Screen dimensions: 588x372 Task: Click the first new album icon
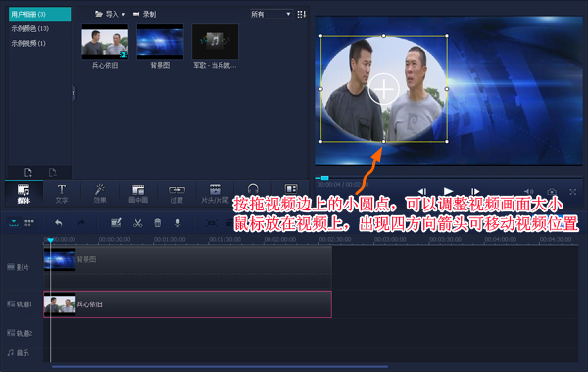pos(28,172)
